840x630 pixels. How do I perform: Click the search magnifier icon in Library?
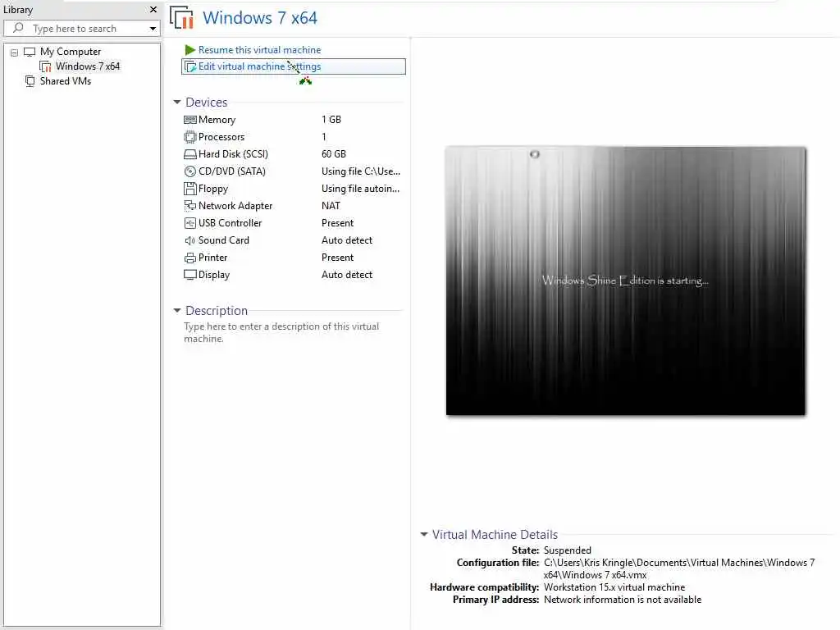[18, 28]
